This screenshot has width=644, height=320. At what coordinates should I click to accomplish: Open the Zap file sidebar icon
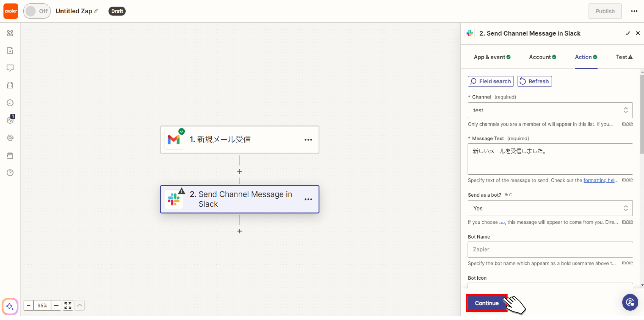pyautogui.click(x=10, y=50)
